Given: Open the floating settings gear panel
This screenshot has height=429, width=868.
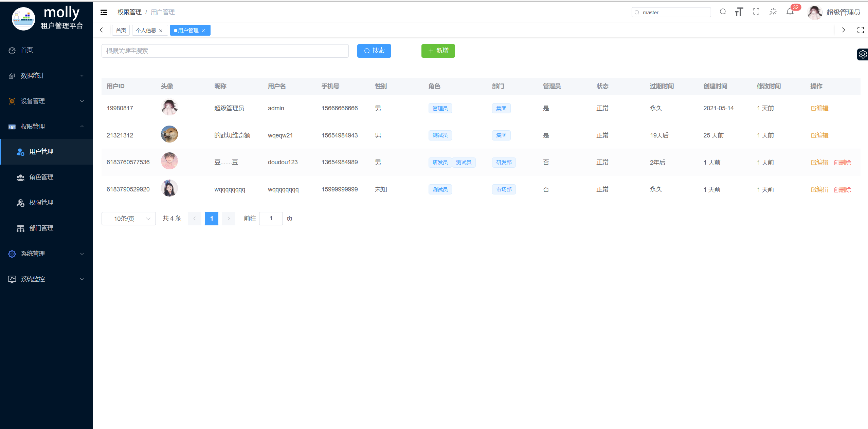Looking at the screenshot, I should click(863, 54).
